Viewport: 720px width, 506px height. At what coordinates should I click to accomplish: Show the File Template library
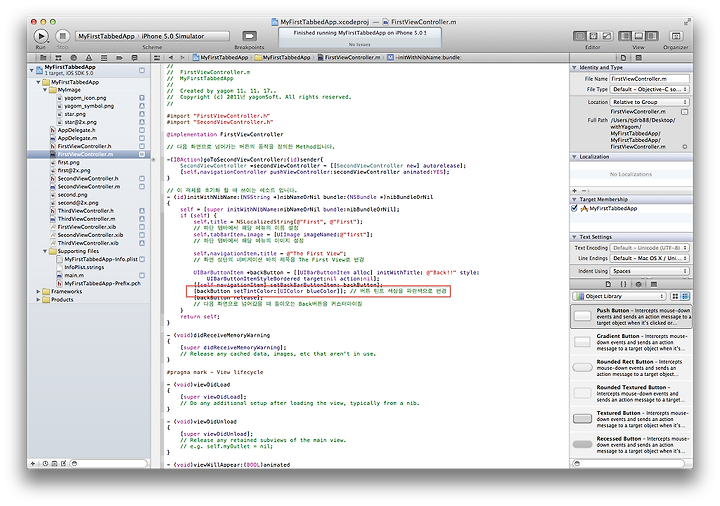(608, 284)
